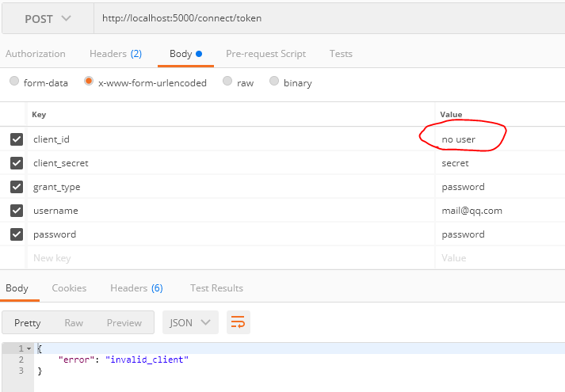Click the New key input field
This screenshot has width=565, height=392.
pos(231,258)
